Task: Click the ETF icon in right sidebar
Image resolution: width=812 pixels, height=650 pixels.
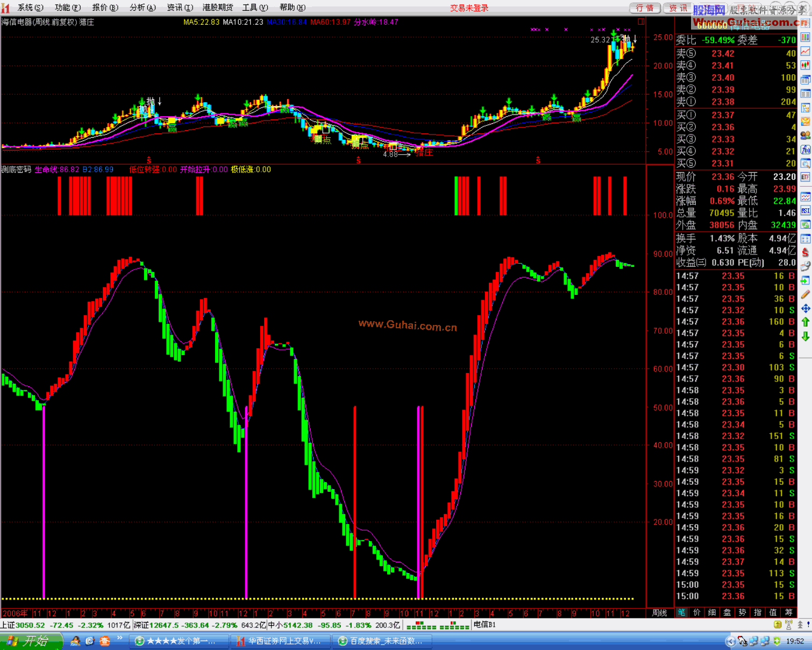Action: 805,177
